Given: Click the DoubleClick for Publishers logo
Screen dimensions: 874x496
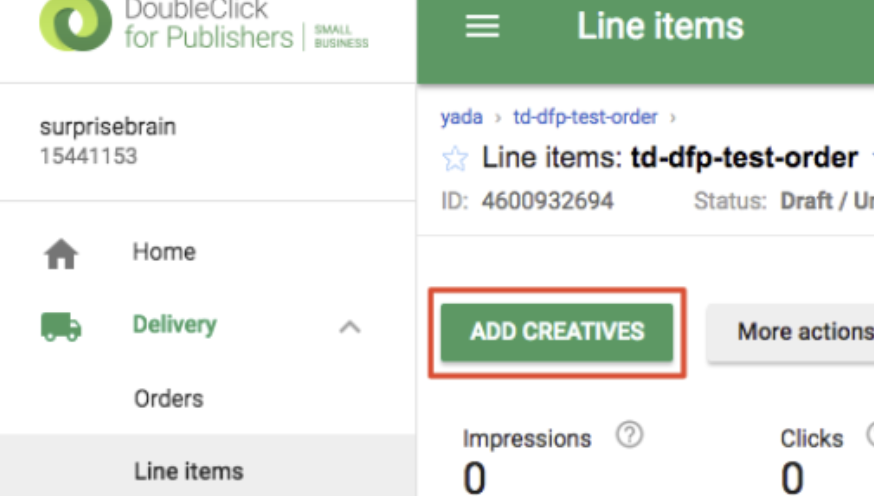Looking at the screenshot, I should pos(75,25).
